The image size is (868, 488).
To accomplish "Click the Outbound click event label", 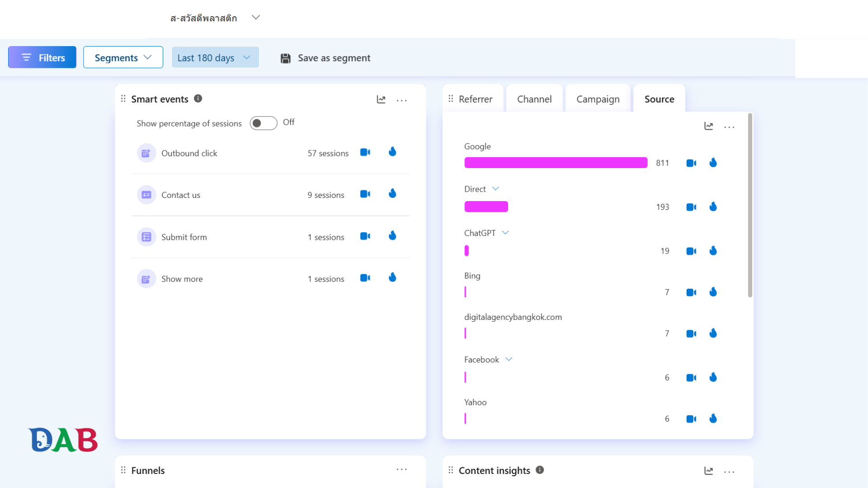I will [189, 153].
